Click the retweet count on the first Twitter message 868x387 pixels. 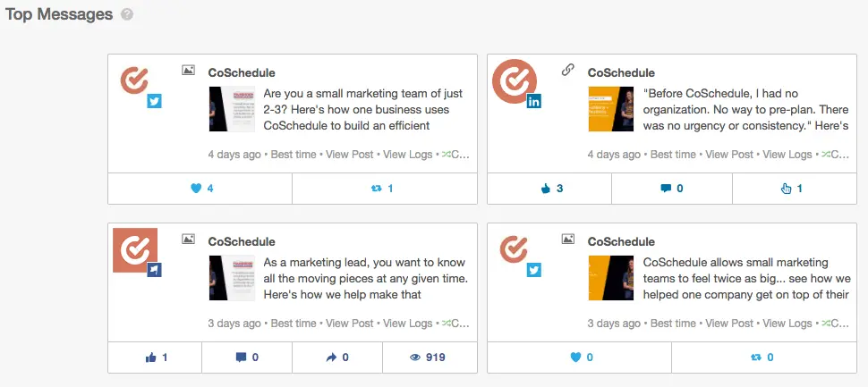pyautogui.click(x=382, y=189)
